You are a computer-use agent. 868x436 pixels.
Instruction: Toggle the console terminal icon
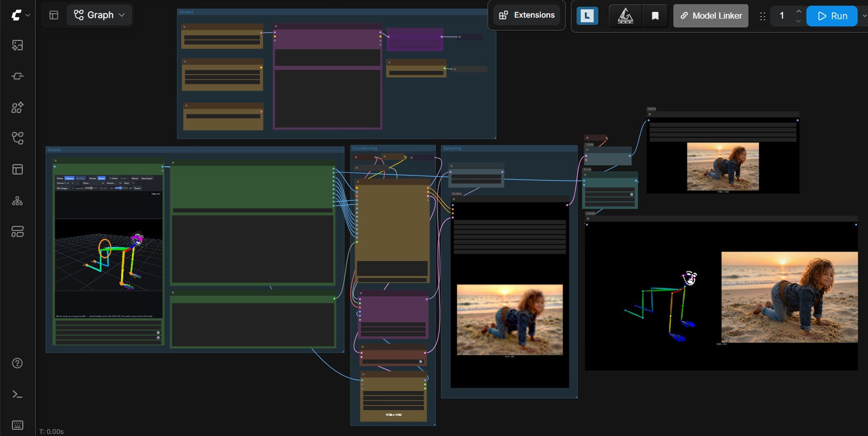[17, 394]
